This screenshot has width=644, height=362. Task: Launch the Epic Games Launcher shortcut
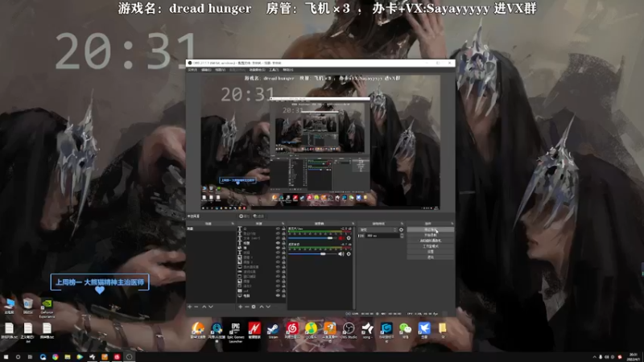(x=235, y=331)
